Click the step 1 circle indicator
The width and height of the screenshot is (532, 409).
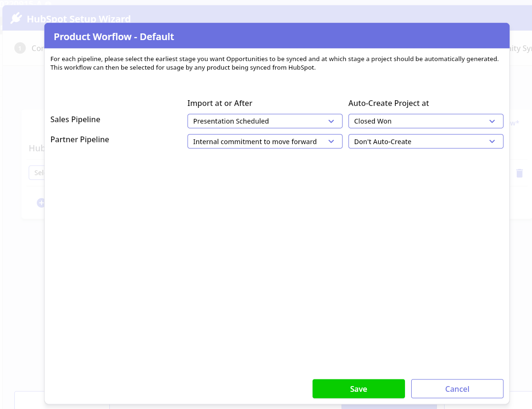point(20,48)
